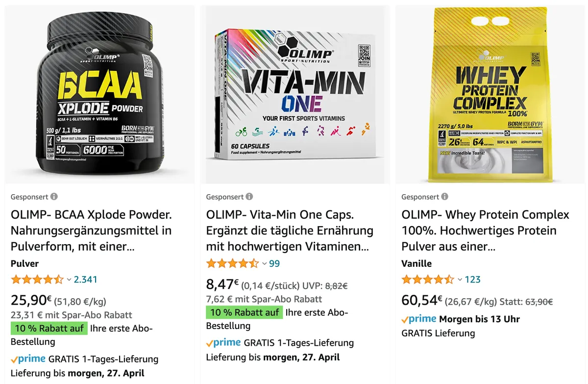Click the star rating of BCAA Xplode Powder

(x=37, y=280)
